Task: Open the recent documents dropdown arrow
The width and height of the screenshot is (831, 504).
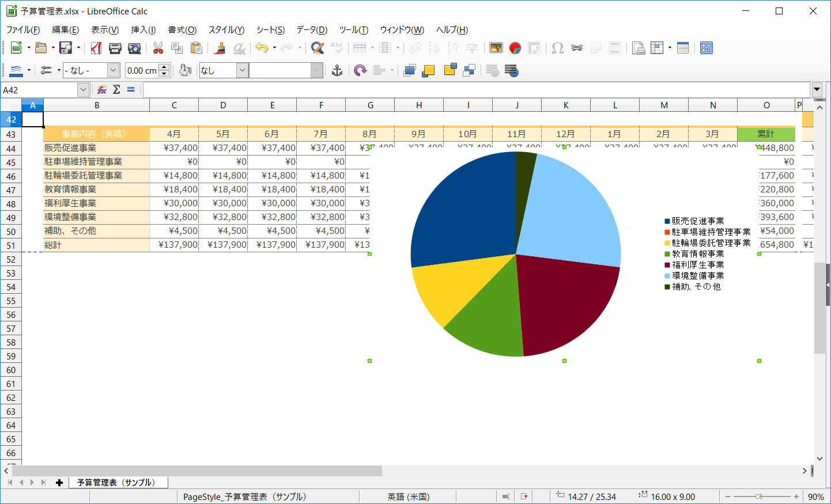Action: click(x=53, y=48)
